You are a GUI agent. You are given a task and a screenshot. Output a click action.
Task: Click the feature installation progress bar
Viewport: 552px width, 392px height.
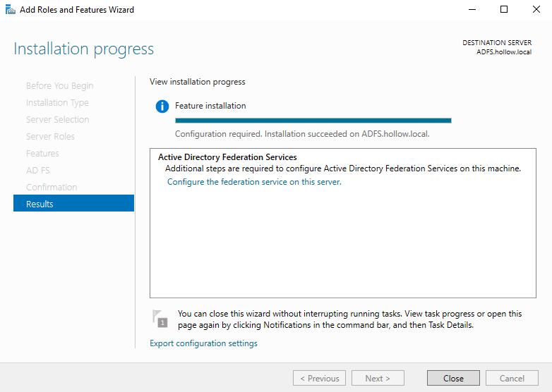coord(313,121)
